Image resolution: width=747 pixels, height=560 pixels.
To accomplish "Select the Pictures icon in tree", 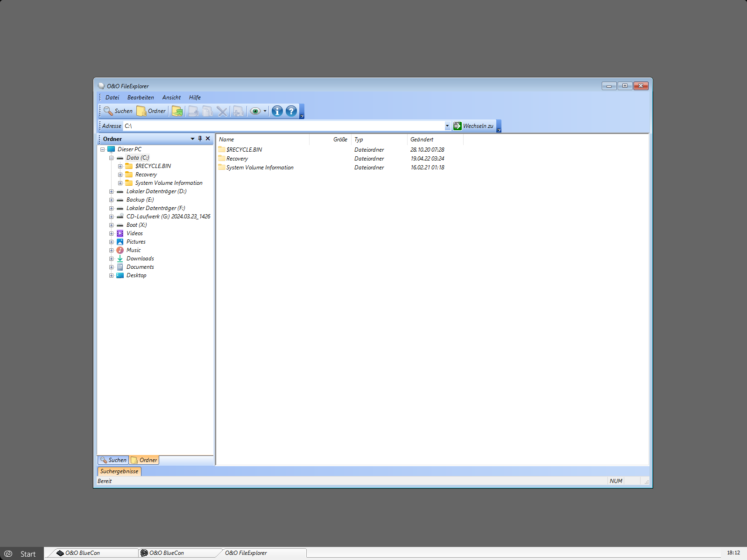I will click(120, 242).
